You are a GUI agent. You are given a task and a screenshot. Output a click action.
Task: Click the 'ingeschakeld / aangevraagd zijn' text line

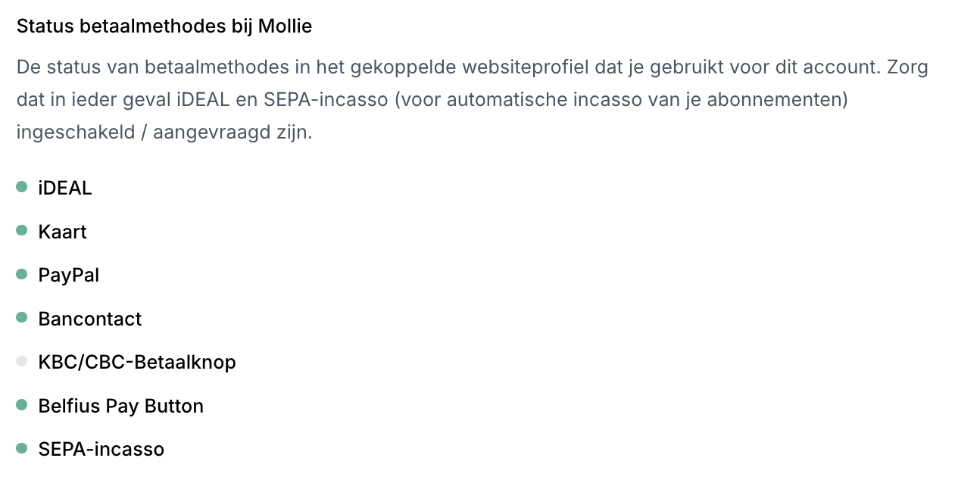(164, 132)
